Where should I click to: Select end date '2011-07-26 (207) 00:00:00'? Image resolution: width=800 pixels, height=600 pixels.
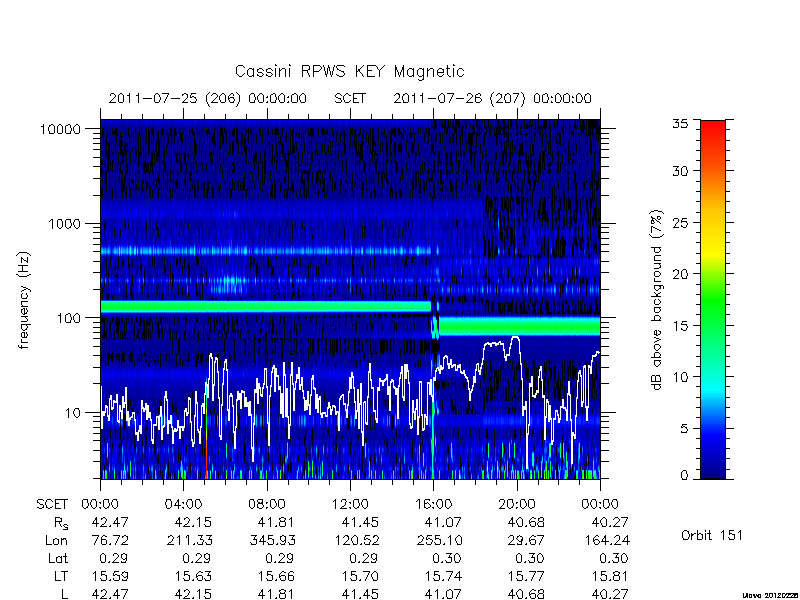[x=492, y=98]
